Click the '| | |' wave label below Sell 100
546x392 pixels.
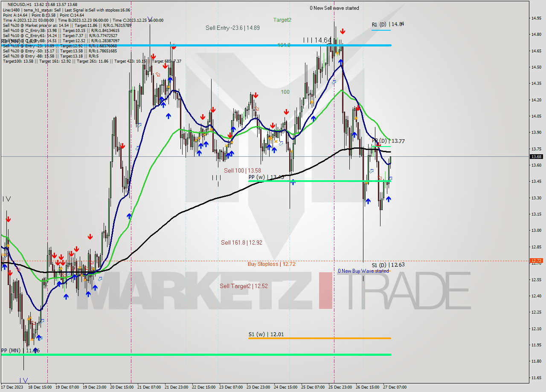click(217, 177)
